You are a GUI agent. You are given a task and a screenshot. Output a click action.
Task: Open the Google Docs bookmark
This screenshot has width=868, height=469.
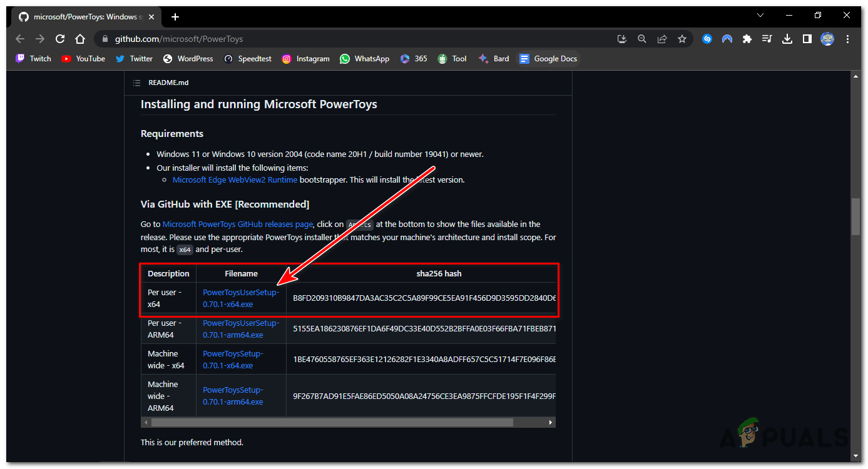click(548, 59)
